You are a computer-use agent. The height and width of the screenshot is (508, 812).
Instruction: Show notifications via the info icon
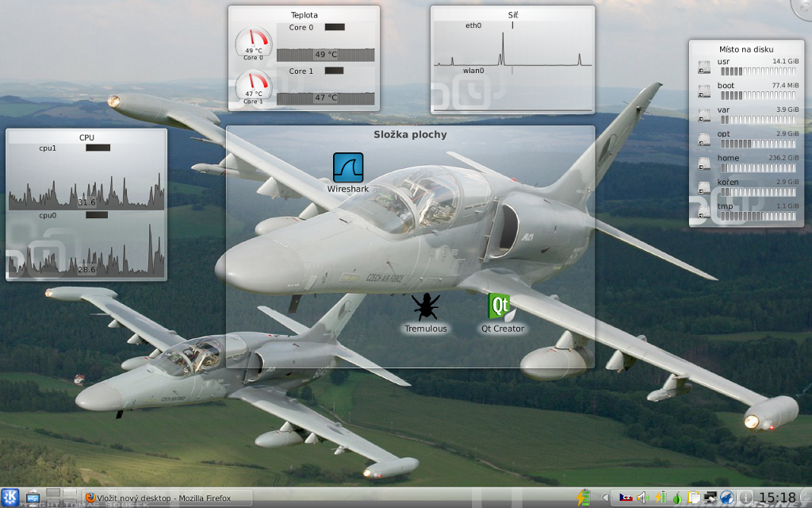pyautogui.click(x=745, y=498)
